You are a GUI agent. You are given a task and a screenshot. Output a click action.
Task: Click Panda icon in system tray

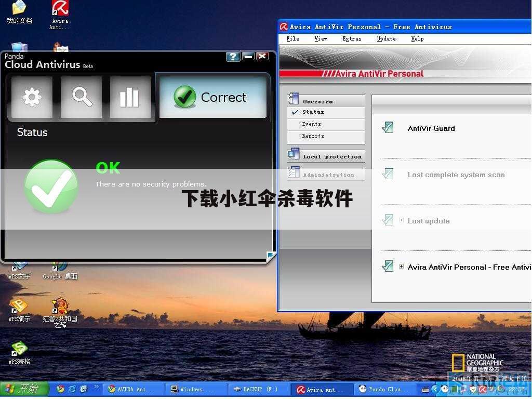tap(445, 389)
